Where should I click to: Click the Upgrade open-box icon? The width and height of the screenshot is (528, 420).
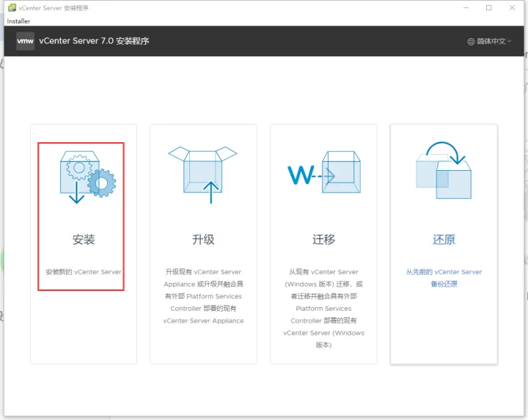(x=202, y=175)
